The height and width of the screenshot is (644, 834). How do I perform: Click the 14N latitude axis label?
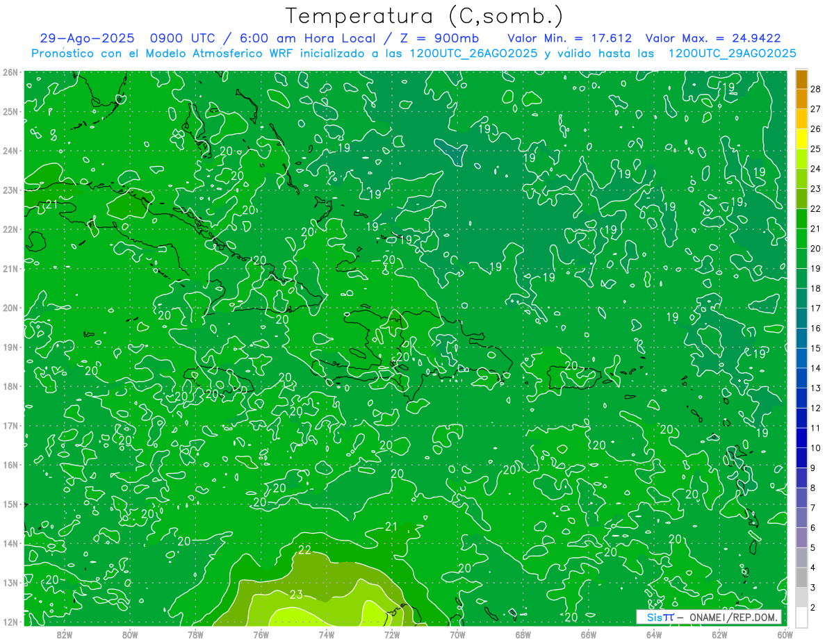pyautogui.click(x=10, y=543)
